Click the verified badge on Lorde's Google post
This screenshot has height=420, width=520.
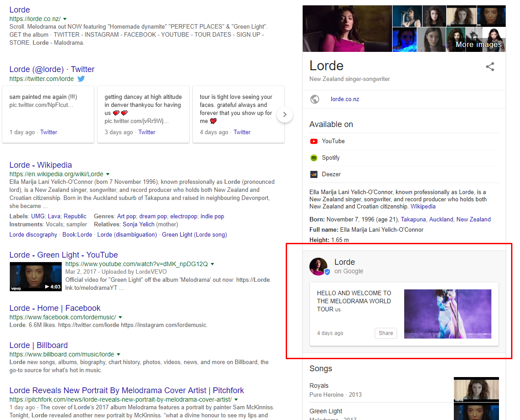327,272
